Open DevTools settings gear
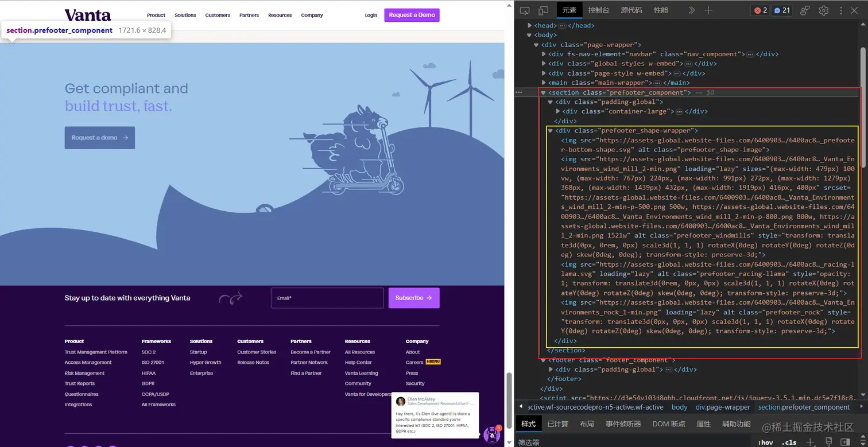868x447 pixels. click(824, 10)
